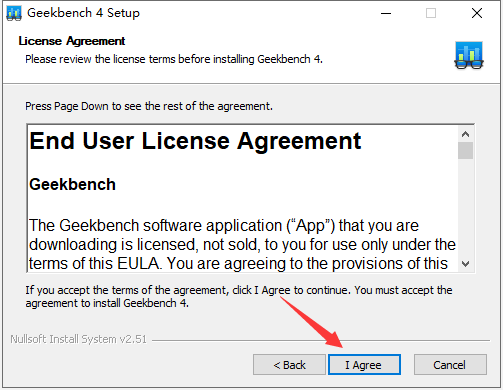Click the empty scrollbar track below thumb
Screen dimensions: 503x390
pyautogui.click(x=466, y=208)
